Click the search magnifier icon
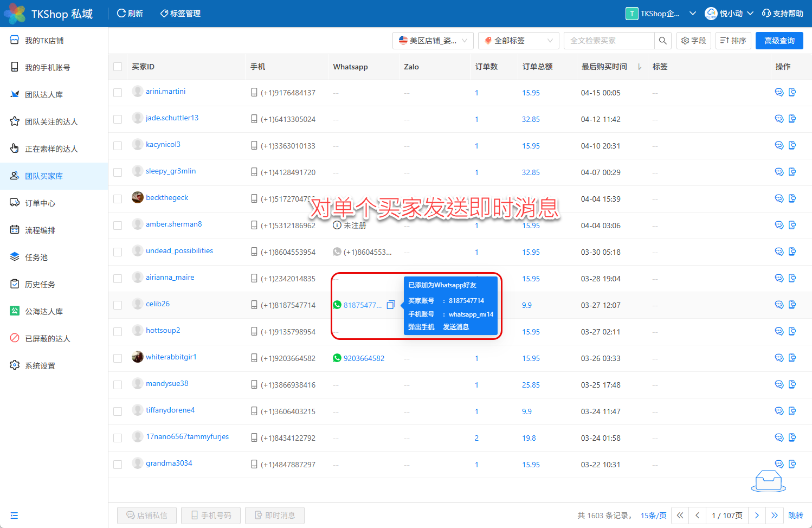The image size is (812, 528). 662,41
